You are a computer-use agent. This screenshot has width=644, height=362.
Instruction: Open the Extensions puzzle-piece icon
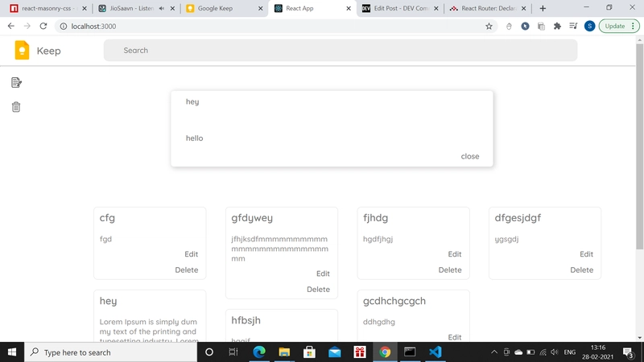pos(557,27)
